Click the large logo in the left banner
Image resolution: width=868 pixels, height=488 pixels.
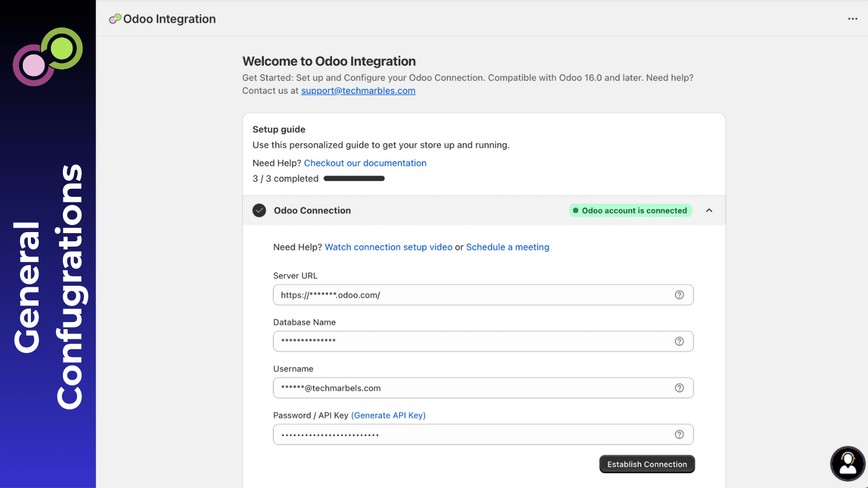[48, 56]
